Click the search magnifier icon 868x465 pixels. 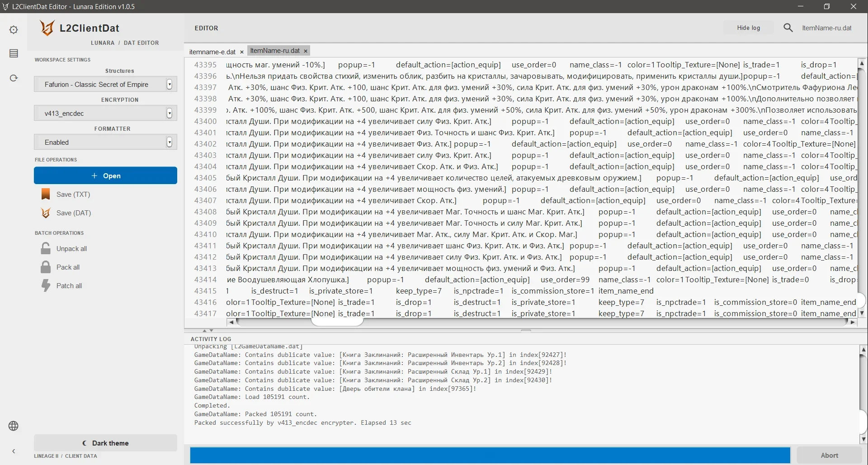click(788, 28)
